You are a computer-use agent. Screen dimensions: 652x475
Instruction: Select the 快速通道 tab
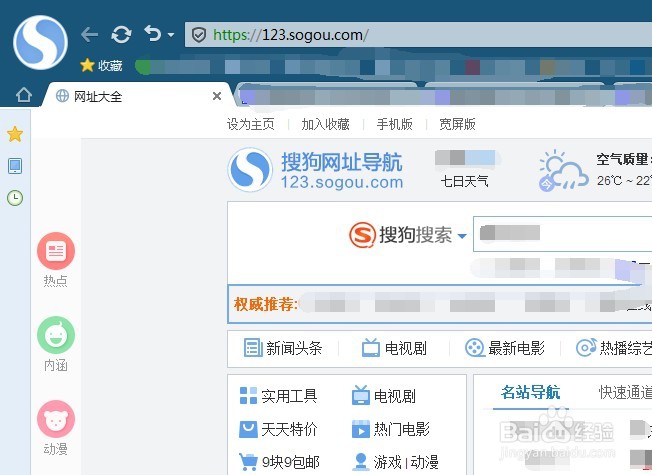click(625, 392)
